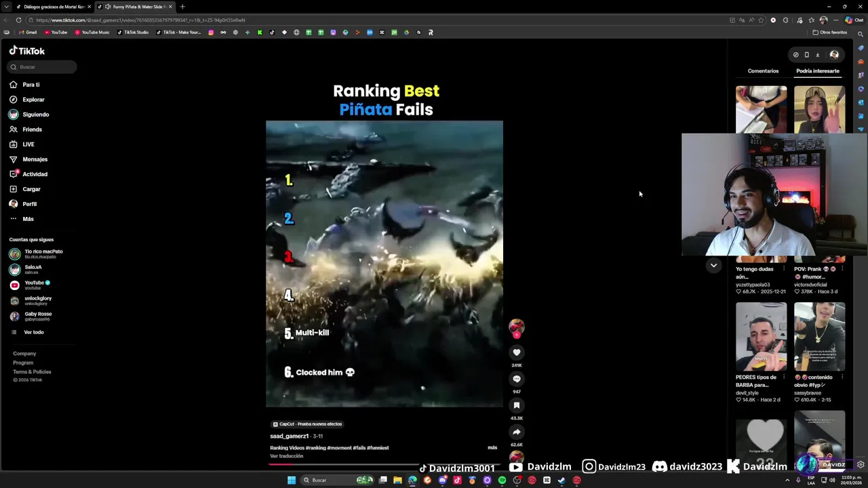Open comments via speech bubble icon

517,379
